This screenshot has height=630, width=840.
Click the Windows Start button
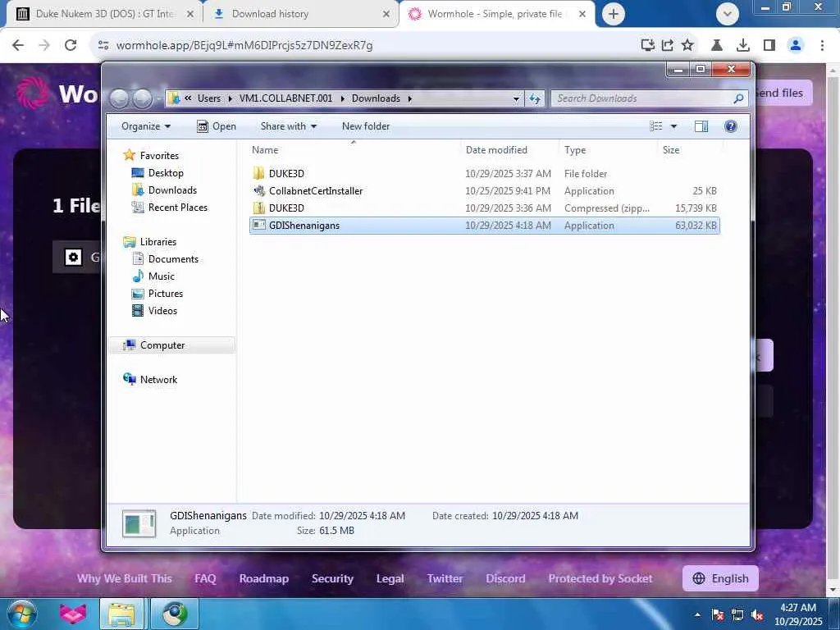(21, 614)
